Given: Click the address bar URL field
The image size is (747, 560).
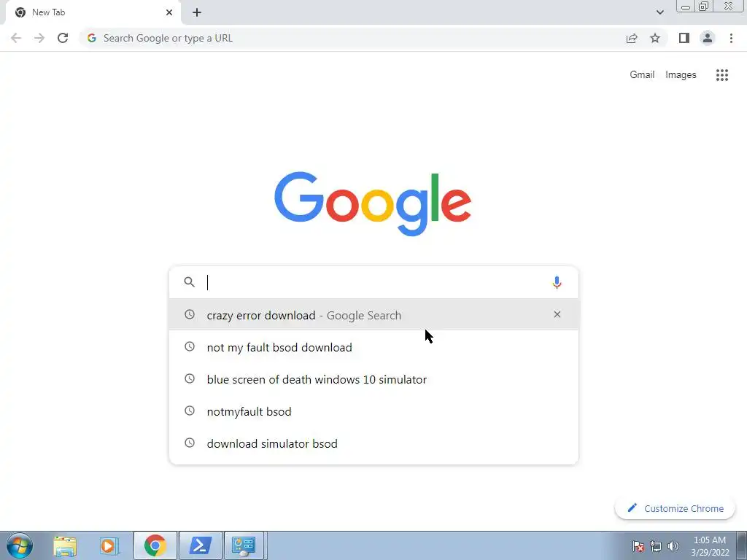Looking at the screenshot, I should [x=352, y=38].
